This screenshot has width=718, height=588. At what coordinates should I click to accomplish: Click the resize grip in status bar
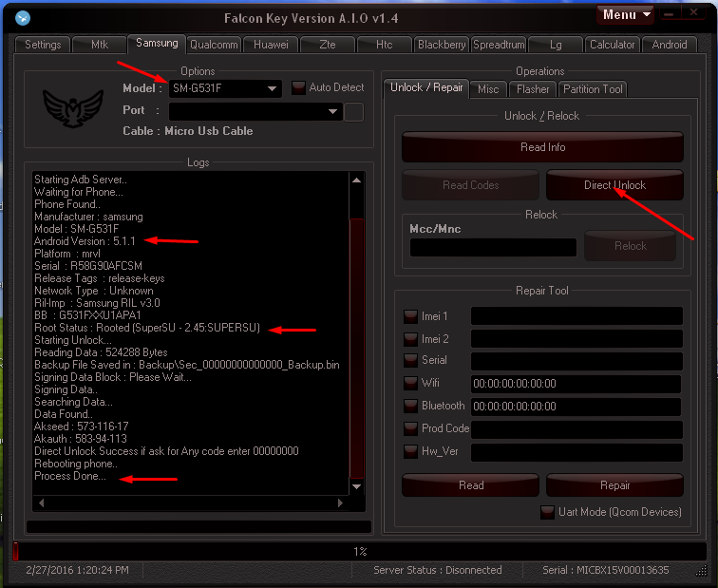pyautogui.click(x=701, y=571)
